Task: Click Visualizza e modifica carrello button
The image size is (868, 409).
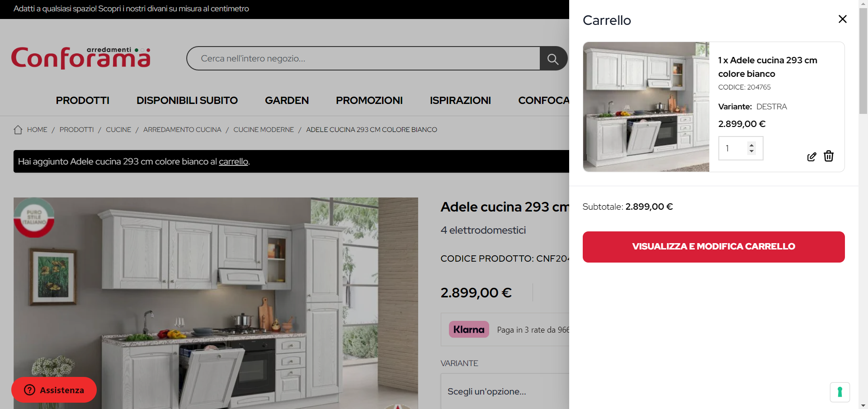Action: pos(713,247)
